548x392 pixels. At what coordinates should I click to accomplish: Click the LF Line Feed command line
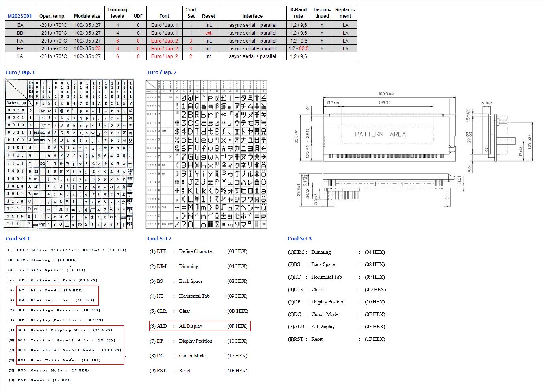point(50,290)
